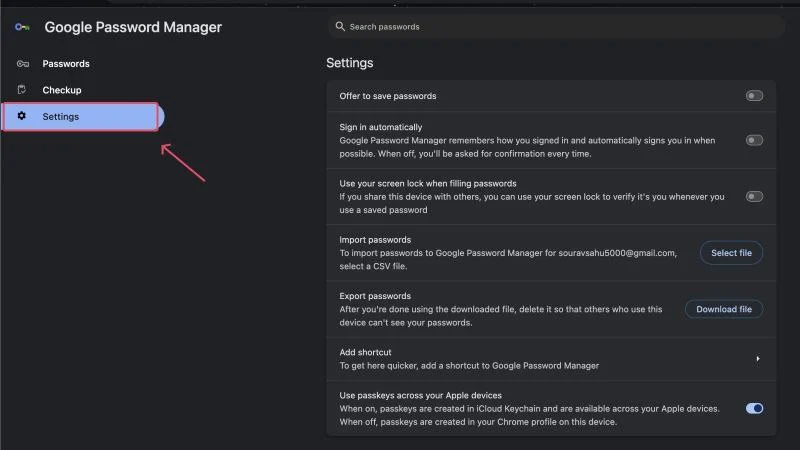Enable screen lock when filling passwords toggle
The height and width of the screenshot is (450, 800).
point(754,196)
